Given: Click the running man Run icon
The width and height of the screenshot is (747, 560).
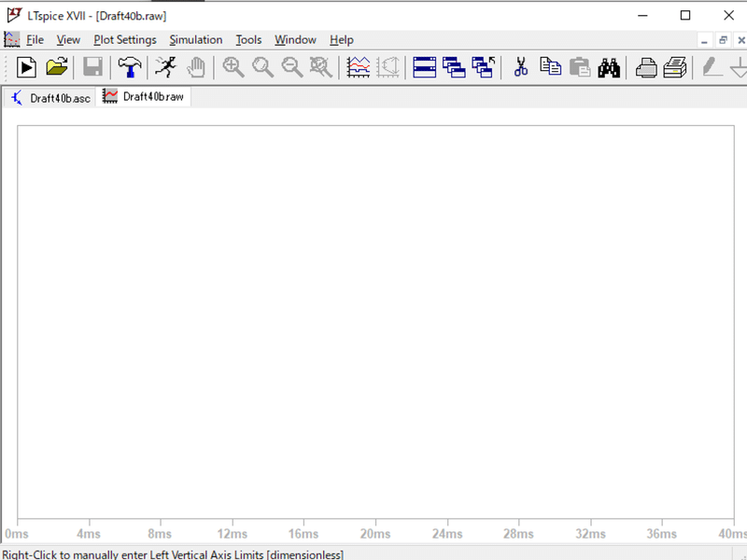Looking at the screenshot, I should pyautogui.click(x=166, y=67).
